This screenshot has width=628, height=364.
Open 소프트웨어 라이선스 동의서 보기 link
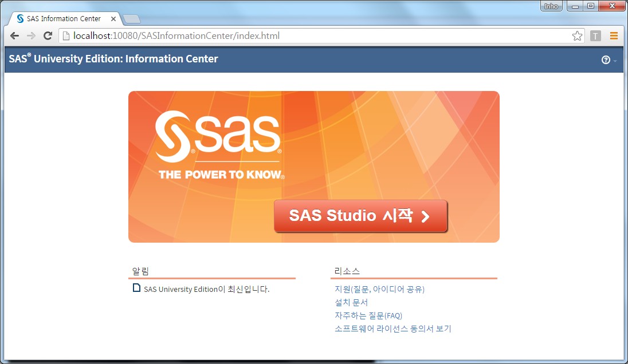tap(393, 329)
